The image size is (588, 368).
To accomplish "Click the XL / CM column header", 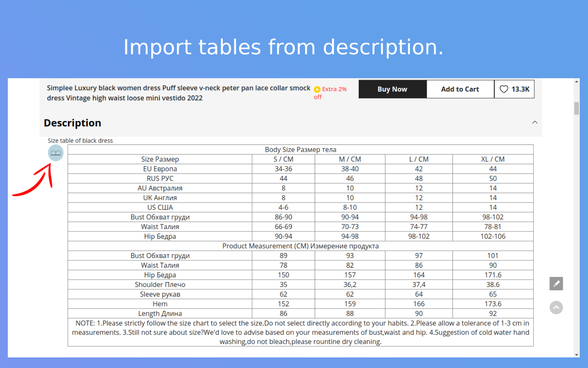I will point(492,159).
